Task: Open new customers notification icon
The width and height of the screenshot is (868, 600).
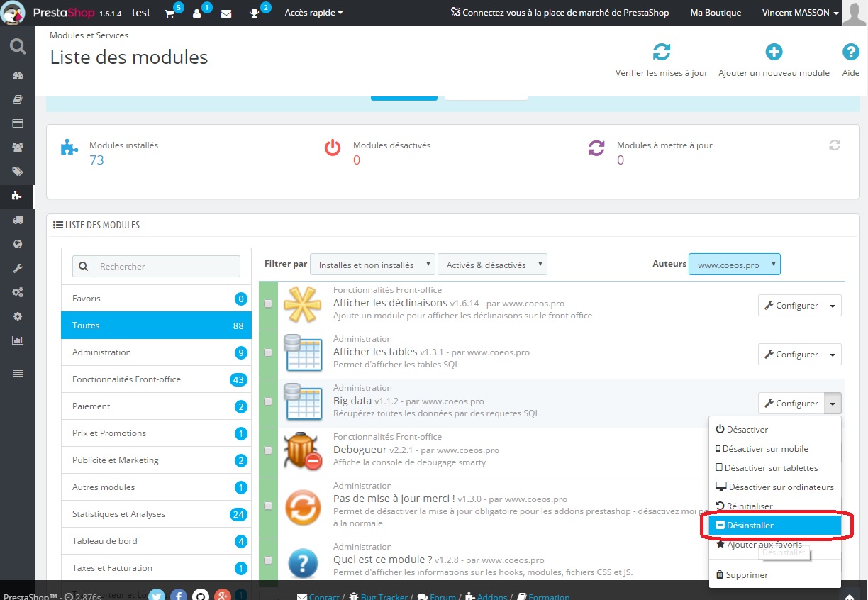Action: 197,13
